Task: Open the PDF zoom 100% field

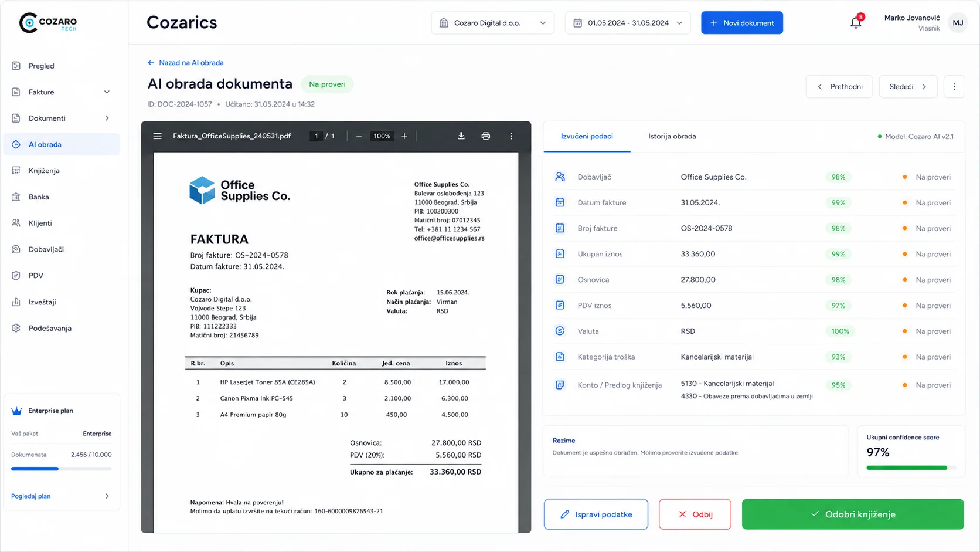Action: click(382, 136)
